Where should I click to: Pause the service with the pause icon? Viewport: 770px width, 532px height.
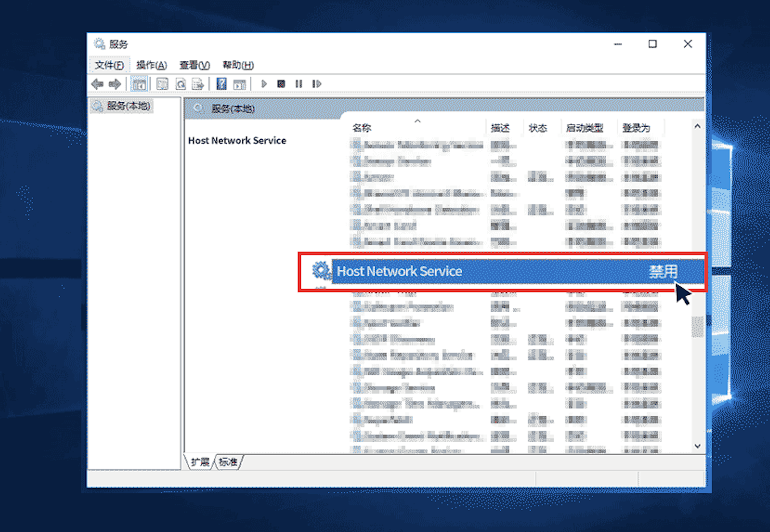click(x=299, y=84)
